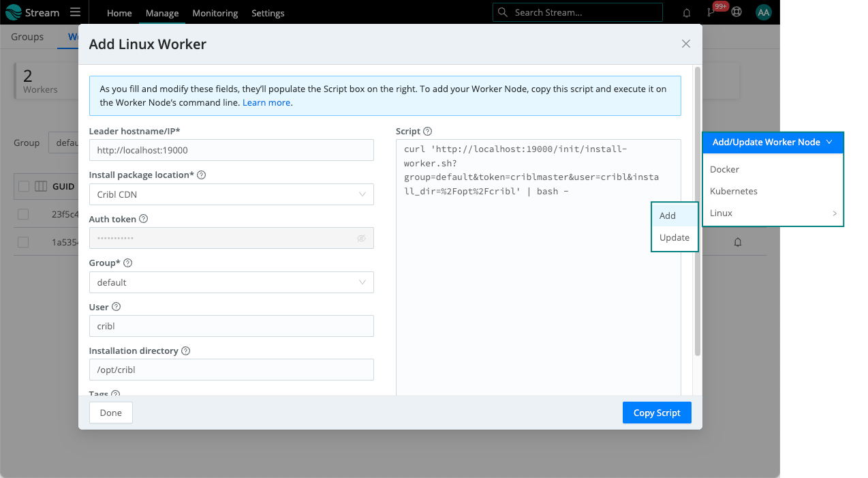Open the Group dropdown showing default

tap(231, 282)
